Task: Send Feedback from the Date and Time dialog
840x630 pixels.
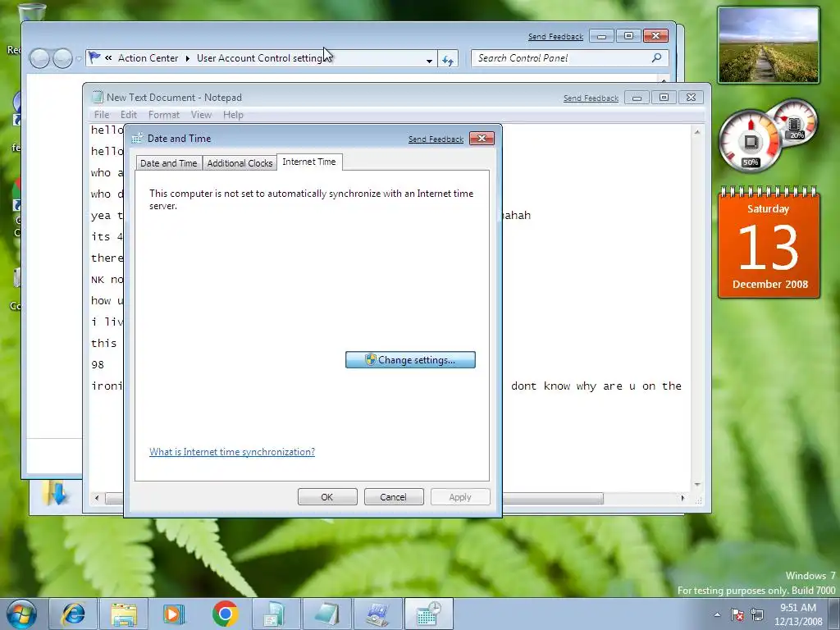Action: (x=436, y=139)
